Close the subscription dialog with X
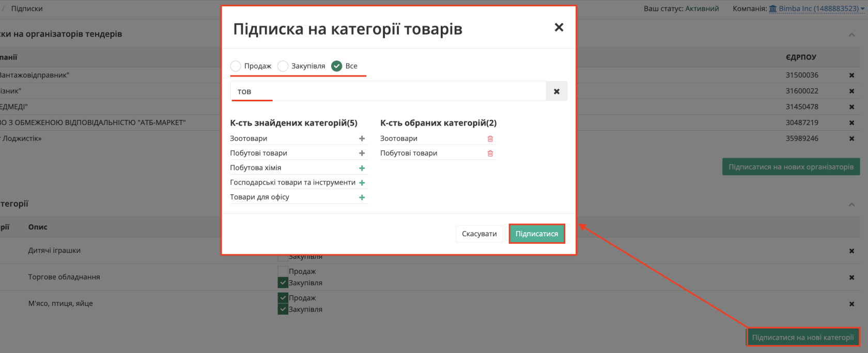The image size is (868, 353). tap(559, 27)
